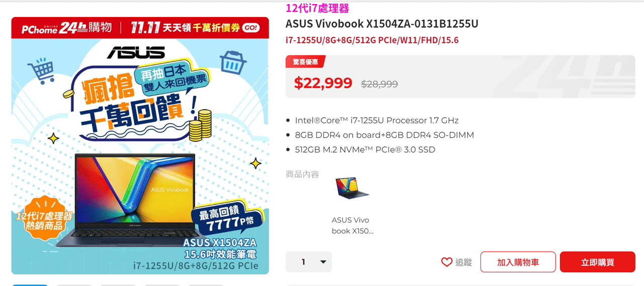Screen dimensions: 644x286
Task: Click the heart icon to follow product
Action: point(447,262)
